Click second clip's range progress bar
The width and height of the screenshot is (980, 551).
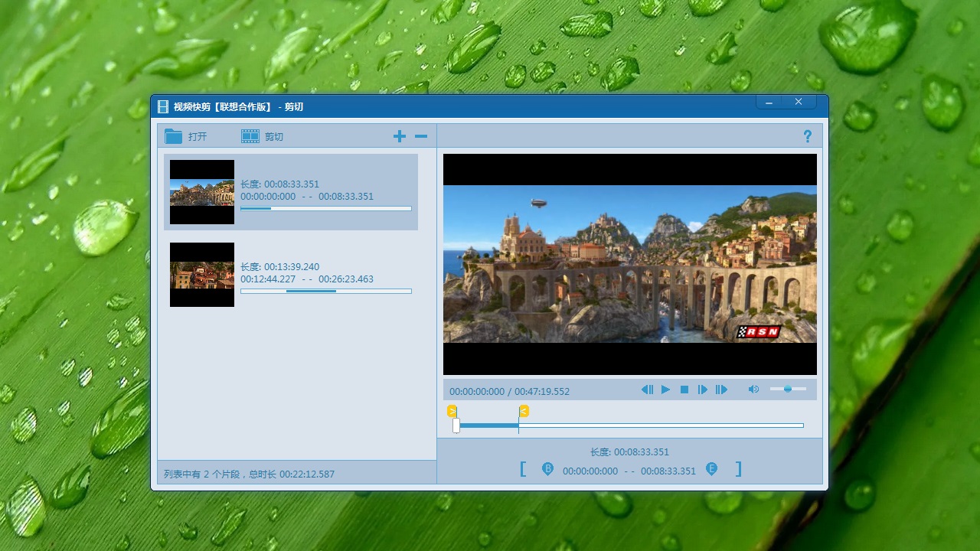click(x=325, y=291)
